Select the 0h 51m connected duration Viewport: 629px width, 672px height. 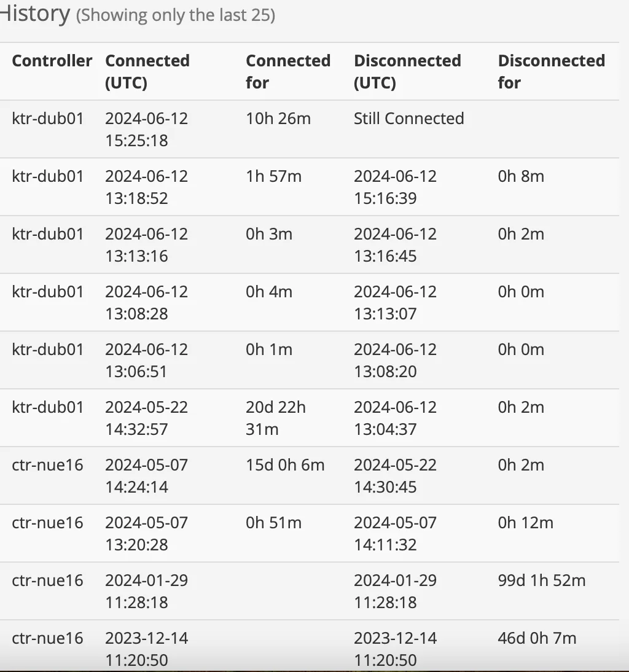273,523
